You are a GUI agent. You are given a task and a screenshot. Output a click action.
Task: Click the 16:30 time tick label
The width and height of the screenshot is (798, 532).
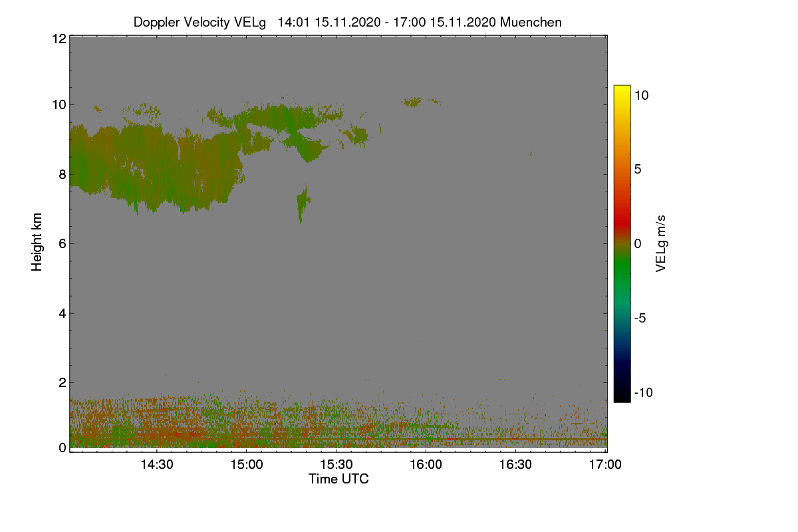pos(515,464)
